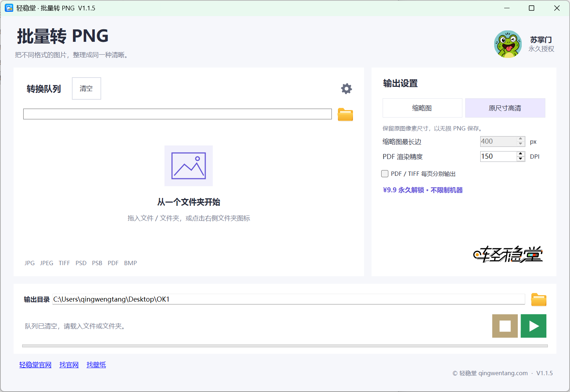Click the 清空 button to clear the queue
The width and height of the screenshot is (570, 392).
[87, 88]
